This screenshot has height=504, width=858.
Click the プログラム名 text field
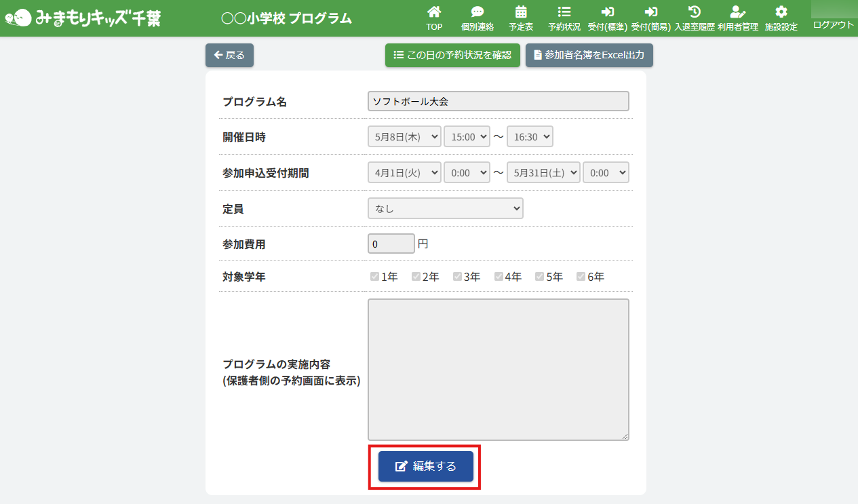point(498,102)
